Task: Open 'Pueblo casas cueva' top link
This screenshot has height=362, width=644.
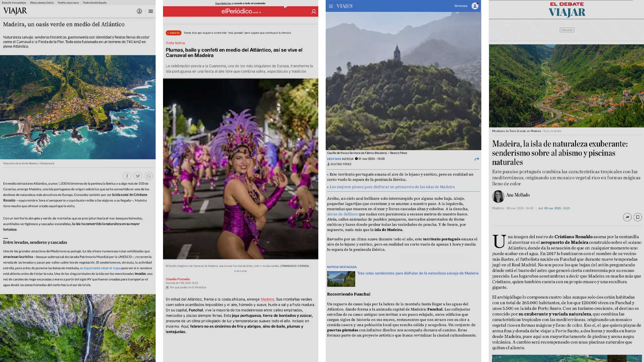Action: (x=68, y=3)
